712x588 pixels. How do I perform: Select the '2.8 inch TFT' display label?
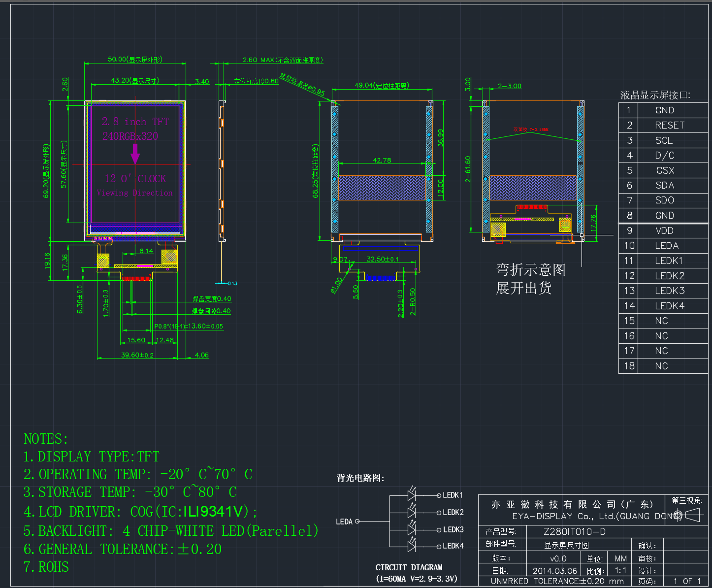(x=135, y=121)
